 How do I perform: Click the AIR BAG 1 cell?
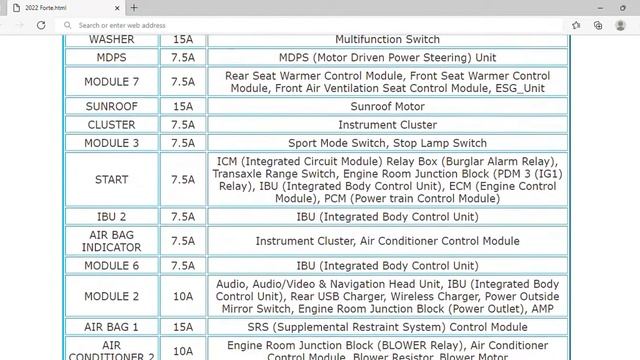(111, 327)
